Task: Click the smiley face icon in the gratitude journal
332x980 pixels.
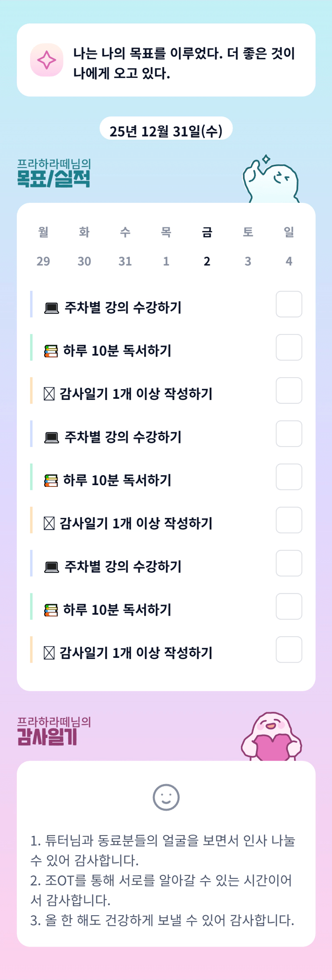Action: (x=166, y=797)
